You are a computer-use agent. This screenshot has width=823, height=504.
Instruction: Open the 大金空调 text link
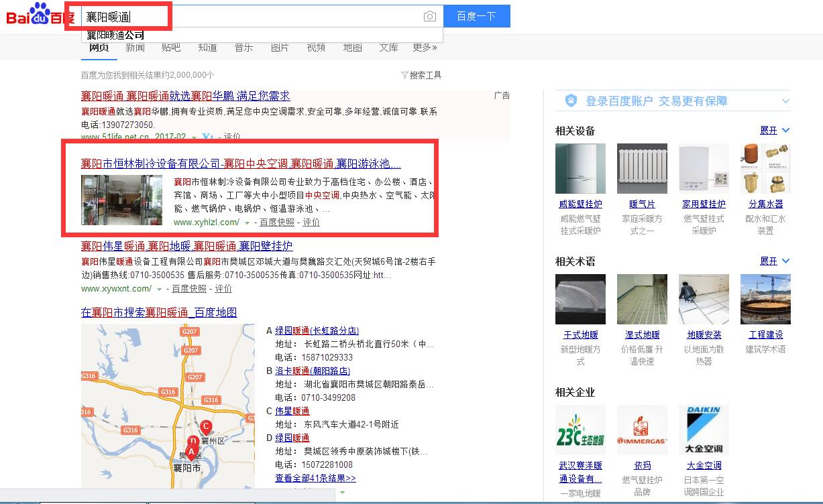click(704, 465)
